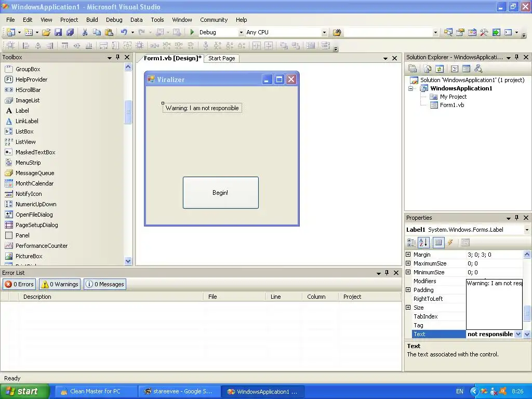Viewport: 532px width, 399px height.
Task: Click the Start button on taskbar
Action: pyautogui.click(x=24, y=391)
